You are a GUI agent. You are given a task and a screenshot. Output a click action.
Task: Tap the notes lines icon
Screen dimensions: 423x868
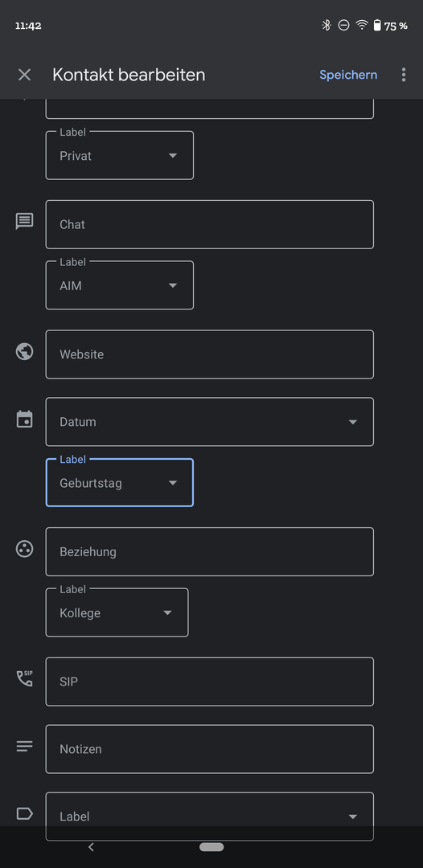tap(24, 746)
